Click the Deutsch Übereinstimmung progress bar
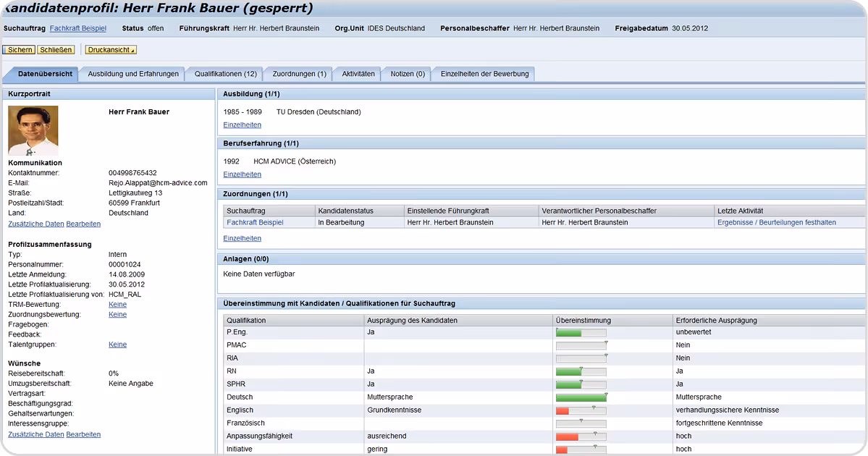Image resolution: width=868 pixels, height=456 pixels. (581, 397)
